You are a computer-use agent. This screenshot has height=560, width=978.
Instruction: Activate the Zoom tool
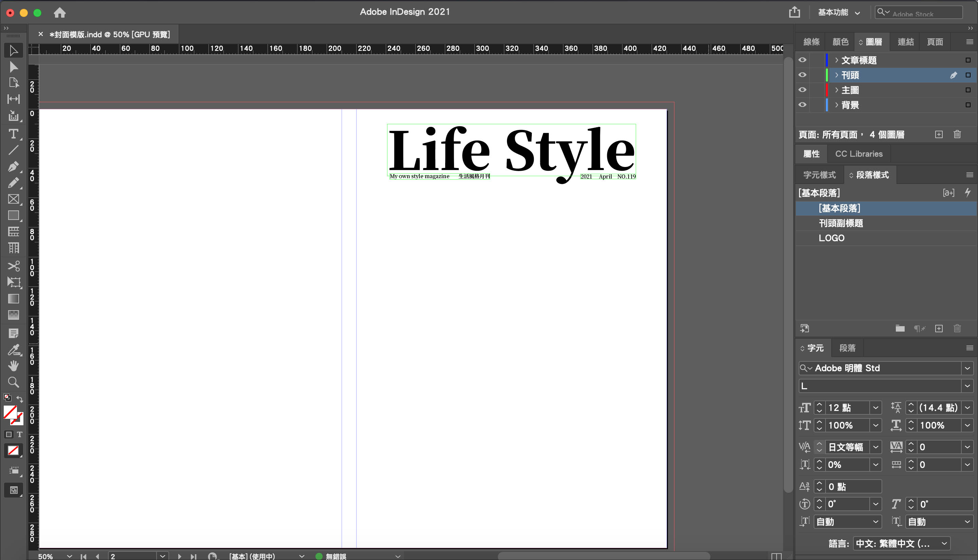click(x=14, y=382)
